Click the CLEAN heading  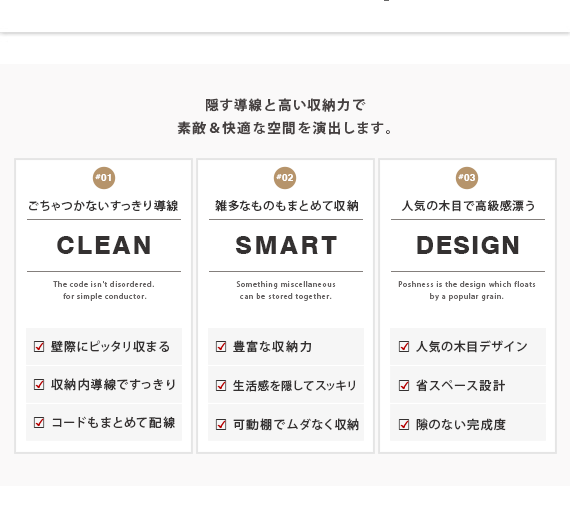click(104, 245)
